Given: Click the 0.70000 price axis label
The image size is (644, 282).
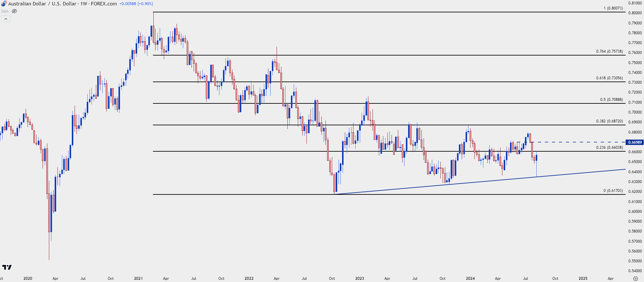Looking at the screenshot, I should pos(635,112).
